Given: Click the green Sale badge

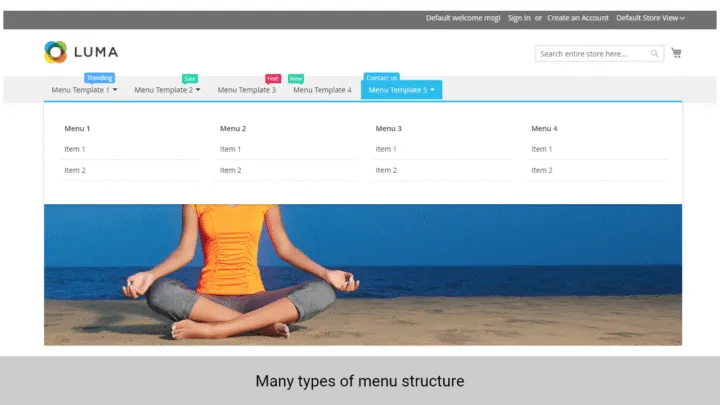Looking at the screenshot, I should click(190, 79).
